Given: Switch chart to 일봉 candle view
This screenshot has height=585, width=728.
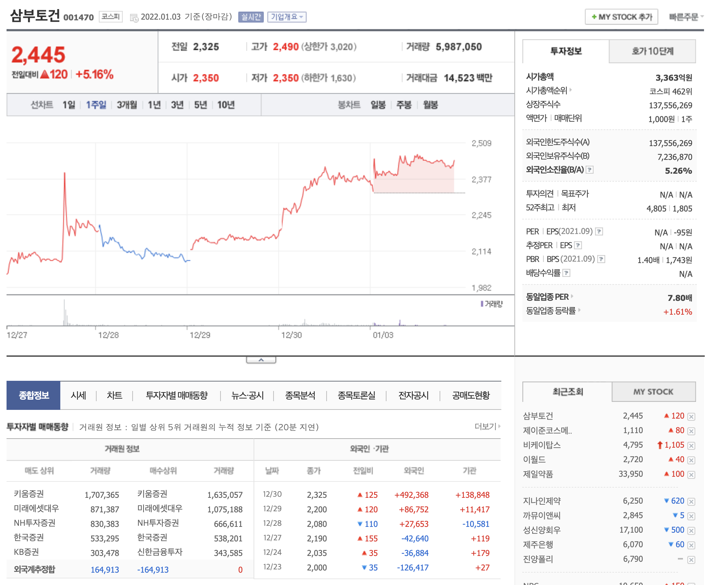Looking at the screenshot, I should click(378, 105).
